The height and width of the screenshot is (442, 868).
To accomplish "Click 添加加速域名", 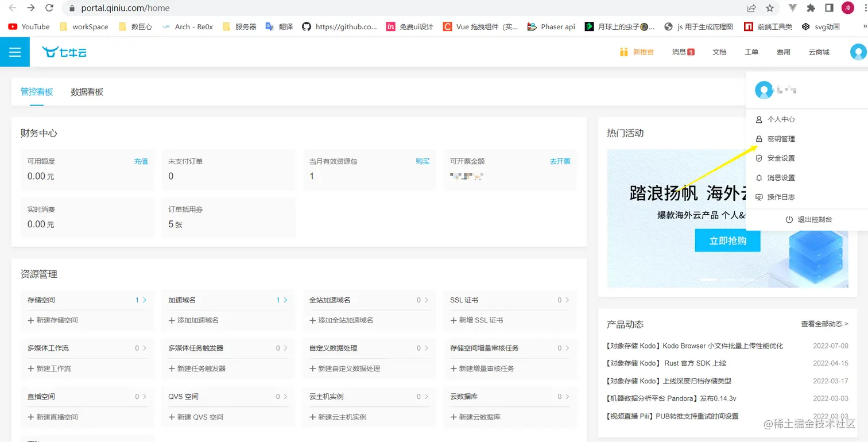I will (193, 320).
